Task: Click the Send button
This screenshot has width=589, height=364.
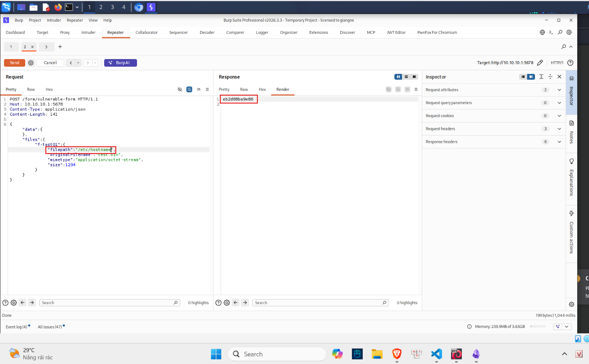Action: tap(14, 63)
